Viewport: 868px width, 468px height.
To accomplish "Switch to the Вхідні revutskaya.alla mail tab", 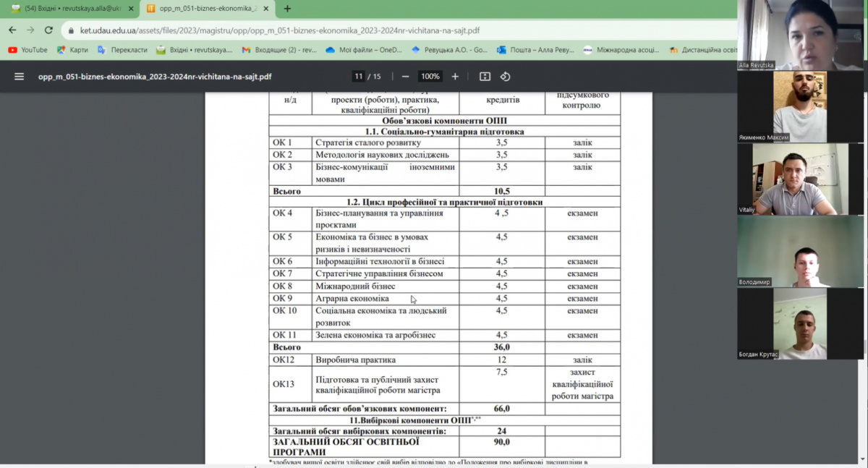I will pos(70,9).
